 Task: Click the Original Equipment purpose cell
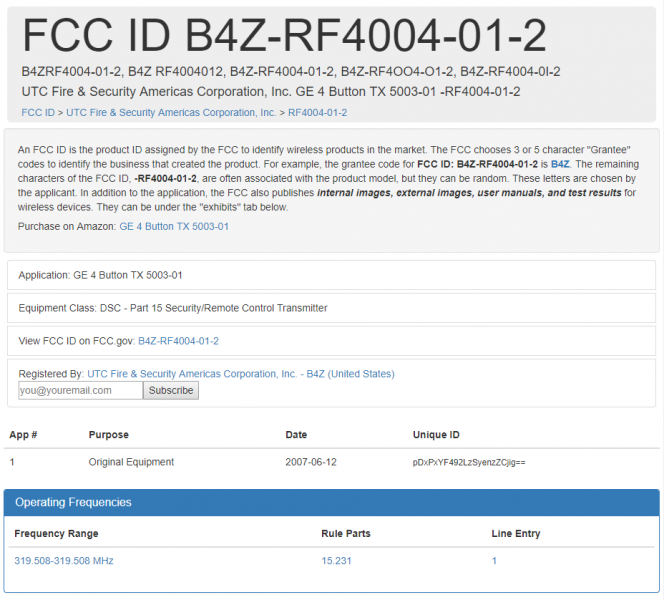pos(131,462)
